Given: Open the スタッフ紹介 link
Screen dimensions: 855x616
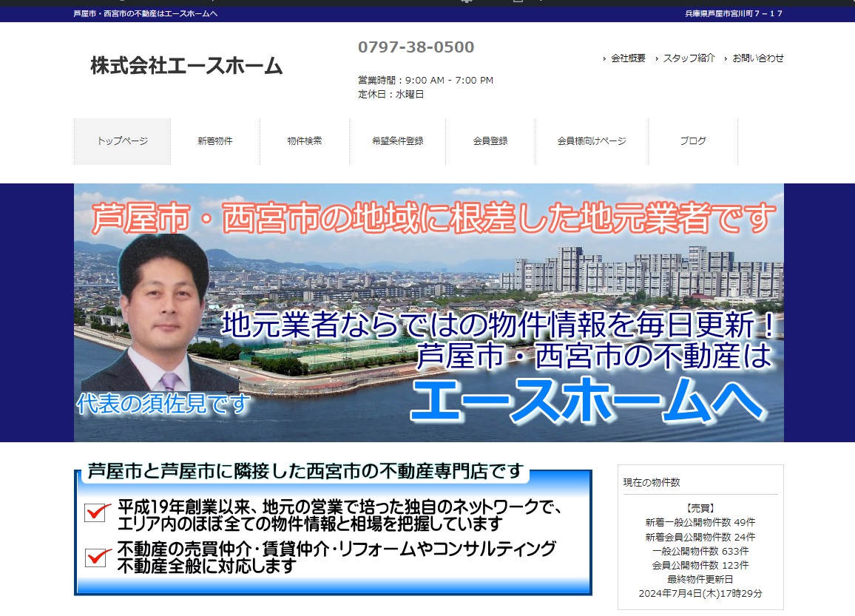Looking at the screenshot, I should tap(689, 58).
